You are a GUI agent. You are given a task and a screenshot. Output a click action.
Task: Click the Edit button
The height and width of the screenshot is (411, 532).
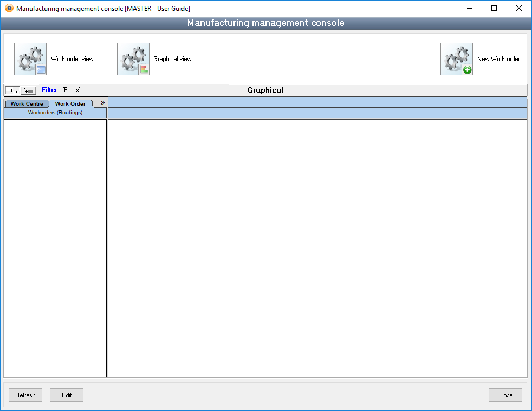coord(67,395)
